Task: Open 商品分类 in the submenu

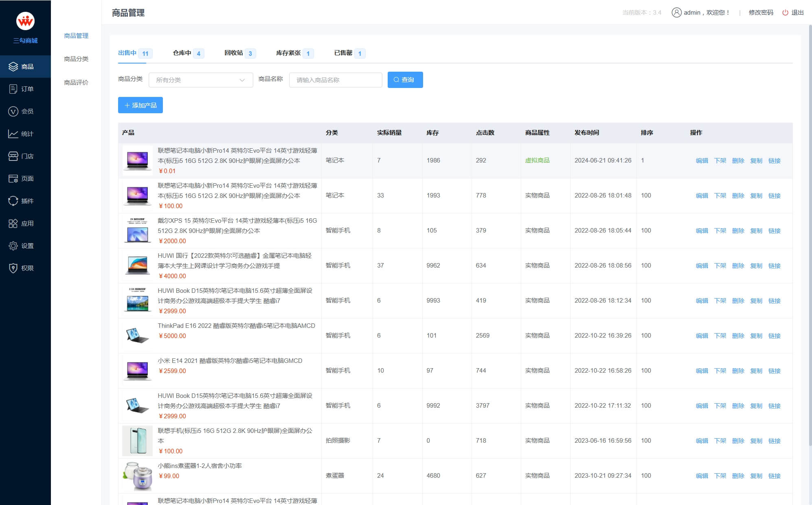Action: (x=76, y=59)
